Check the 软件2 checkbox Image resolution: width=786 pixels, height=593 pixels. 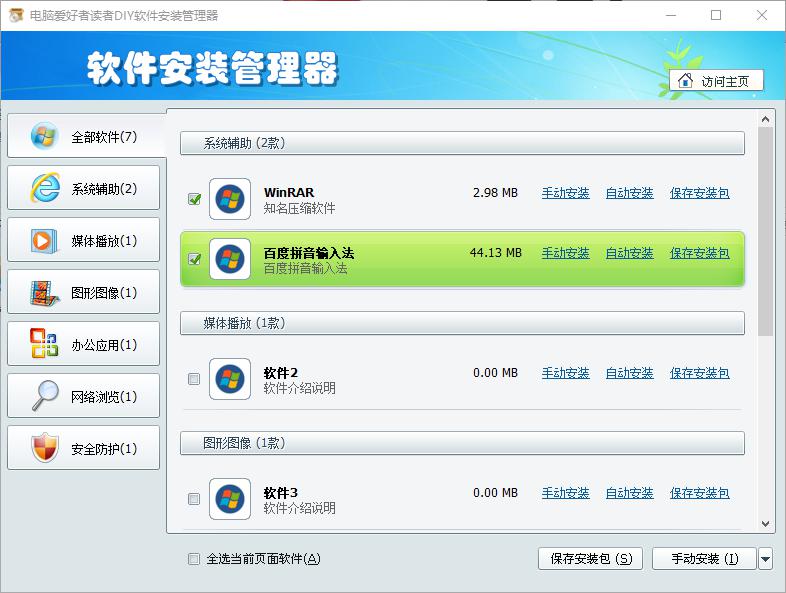[x=195, y=379]
